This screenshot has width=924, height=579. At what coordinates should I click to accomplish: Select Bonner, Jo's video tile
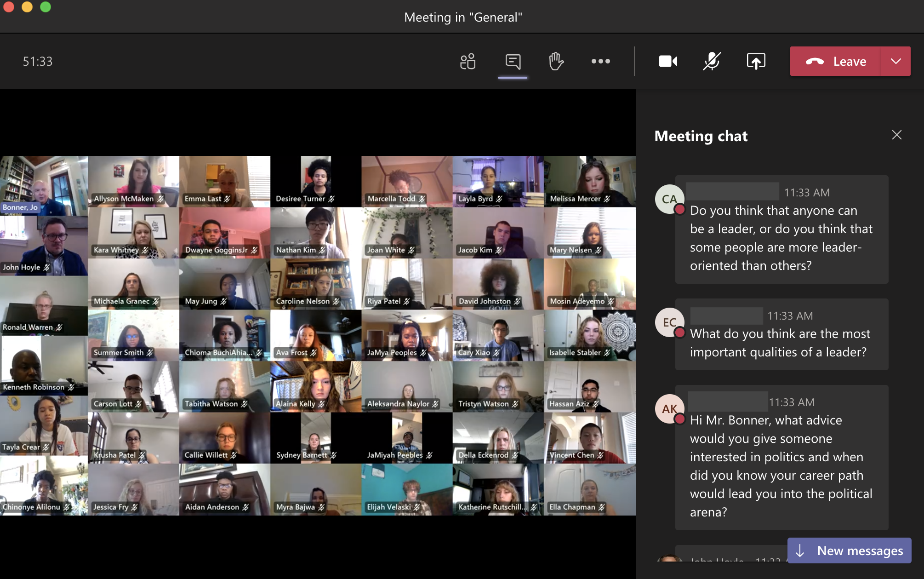point(44,184)
